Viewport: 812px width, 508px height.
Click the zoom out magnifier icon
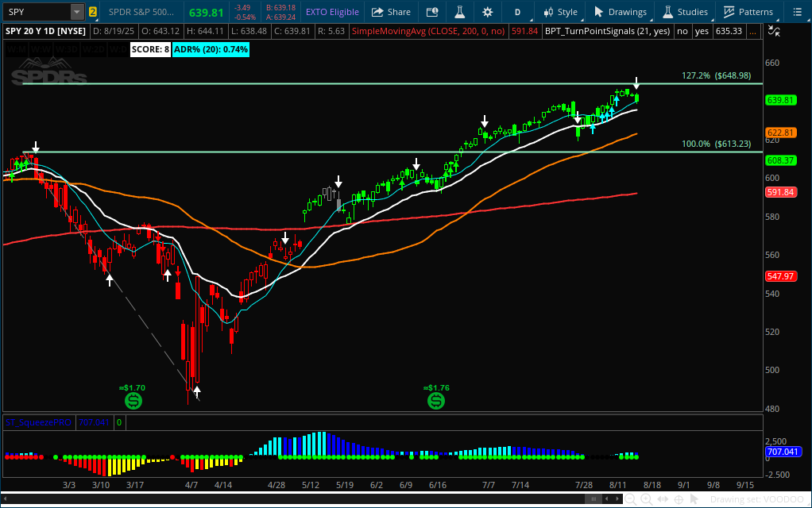(630, 499)
